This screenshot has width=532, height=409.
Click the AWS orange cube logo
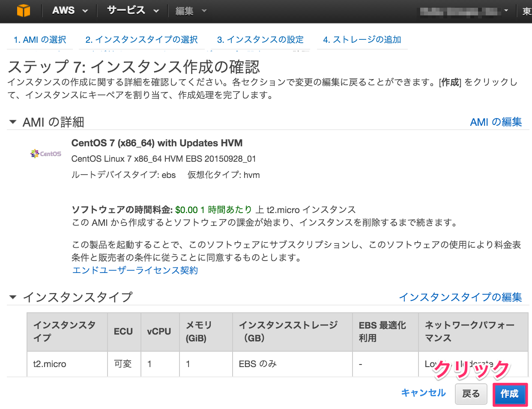coord(24,11)
